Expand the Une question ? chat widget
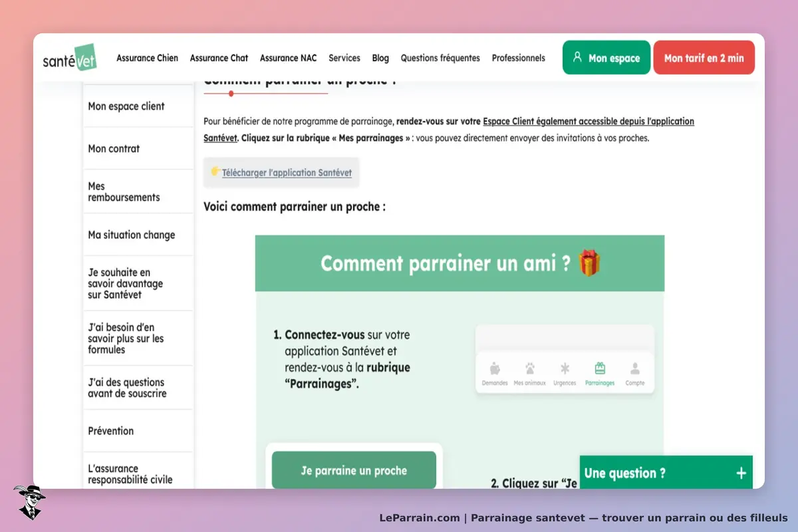Viewport: 798px width, 532px height. coord(666,473)
